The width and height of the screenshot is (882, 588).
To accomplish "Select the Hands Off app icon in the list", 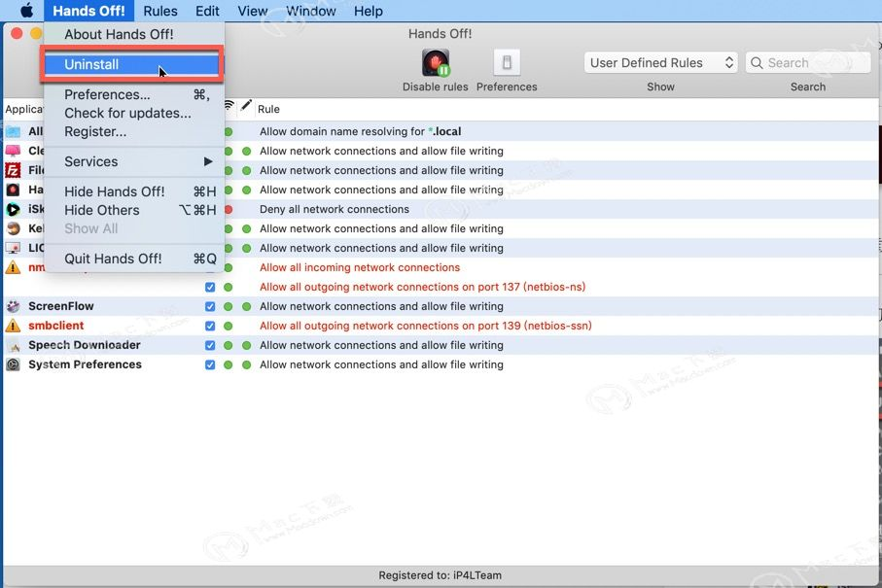I will coord(13,190).
